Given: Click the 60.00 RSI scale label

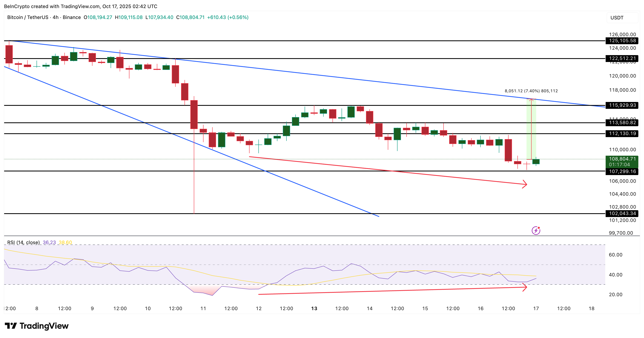Looking at the screenshot, I should (x=616, y=255).
